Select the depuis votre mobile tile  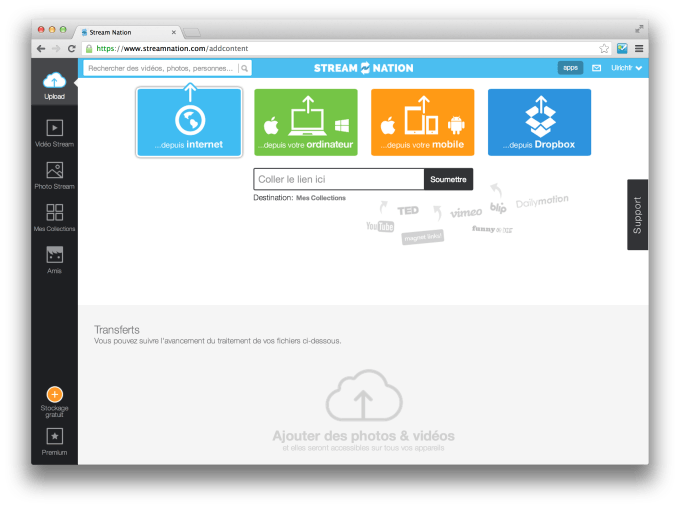click(x=422, y=122)
